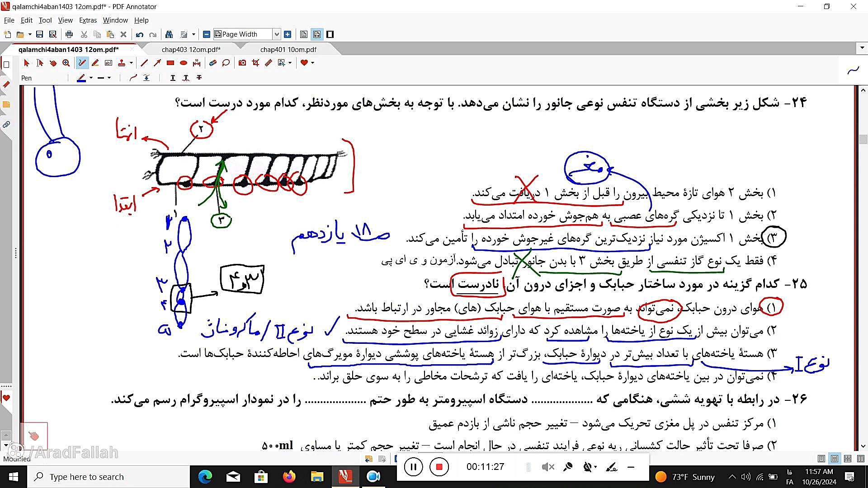
Task: Open the Extras menu
Action: [88, 20]
